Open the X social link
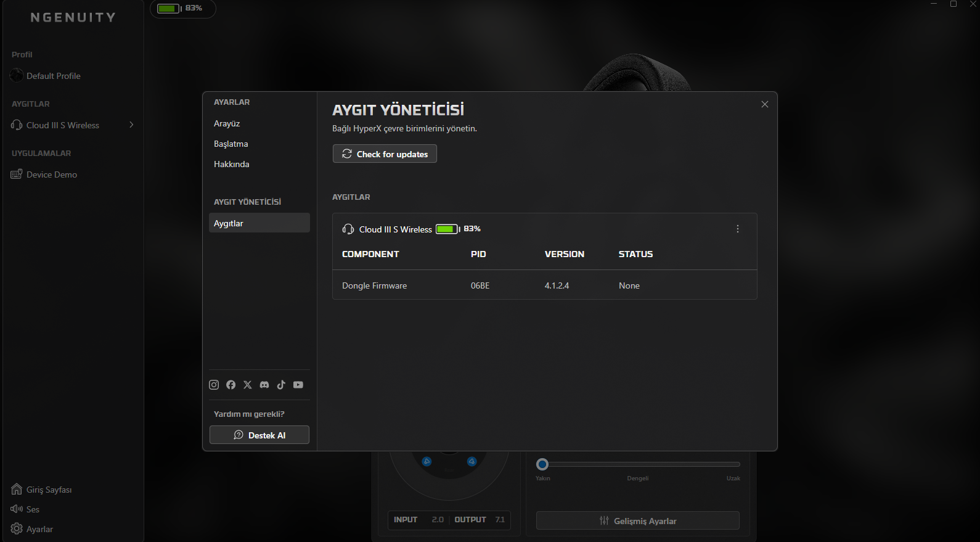The height and width of the screenshot is (542, 980). (248, 385)
